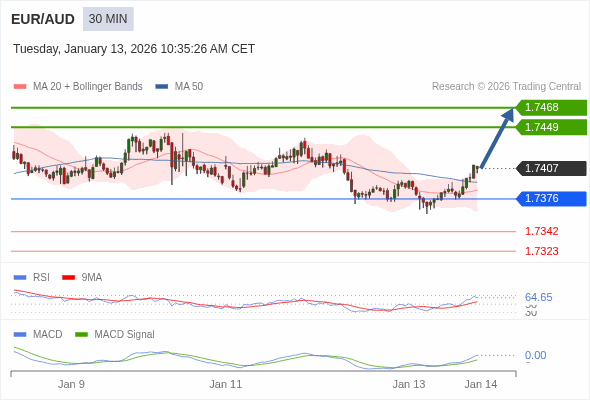The width and height of the screenshot is (590, 400).
Task: Click the MA 20 + Bollinger Bands legend label
Action: pyautogui.click(x=88, y=87)
